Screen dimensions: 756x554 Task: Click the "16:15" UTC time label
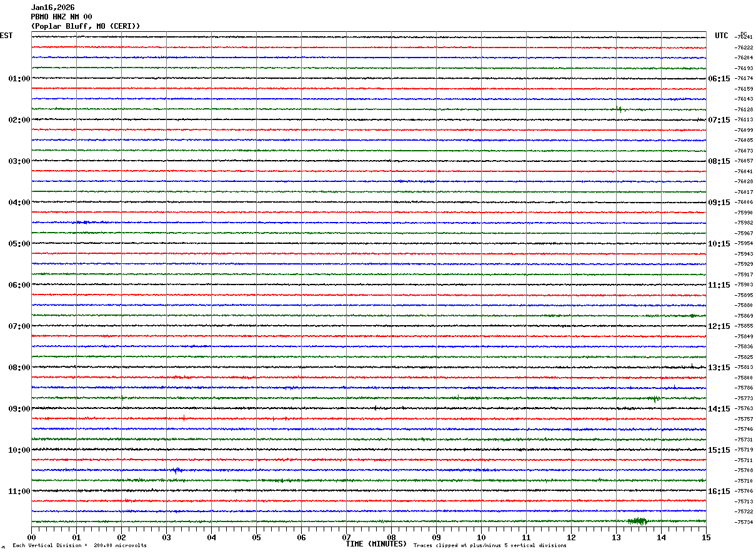point(719,491)
